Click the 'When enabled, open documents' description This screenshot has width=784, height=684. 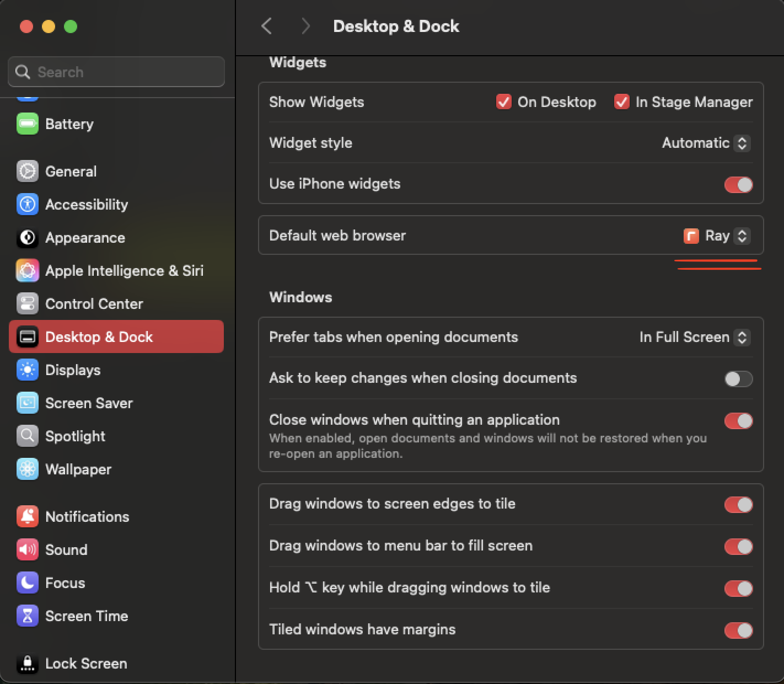point(488,446)
